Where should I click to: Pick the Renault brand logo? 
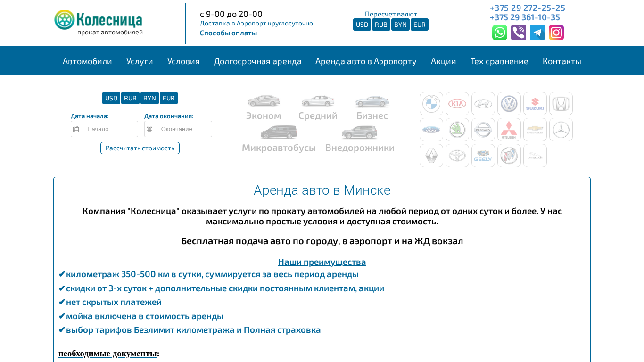(x=431, y=156)
